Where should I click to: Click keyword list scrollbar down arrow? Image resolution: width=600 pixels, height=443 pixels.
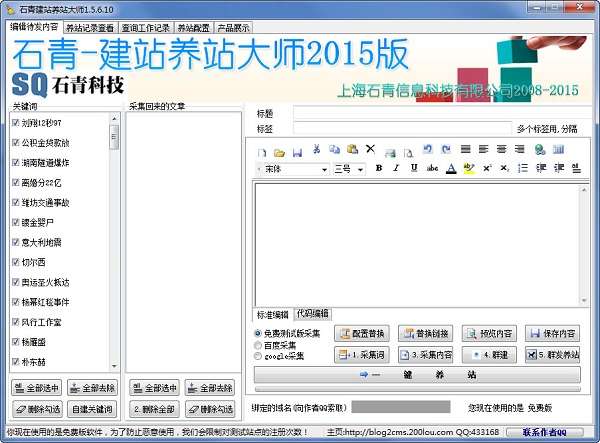pyautogui.click(x=114, y=365)
